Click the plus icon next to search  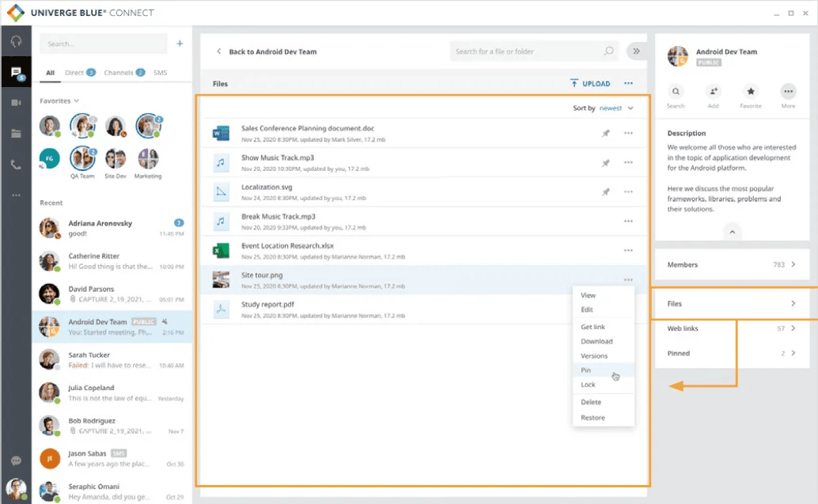[180, 44]
